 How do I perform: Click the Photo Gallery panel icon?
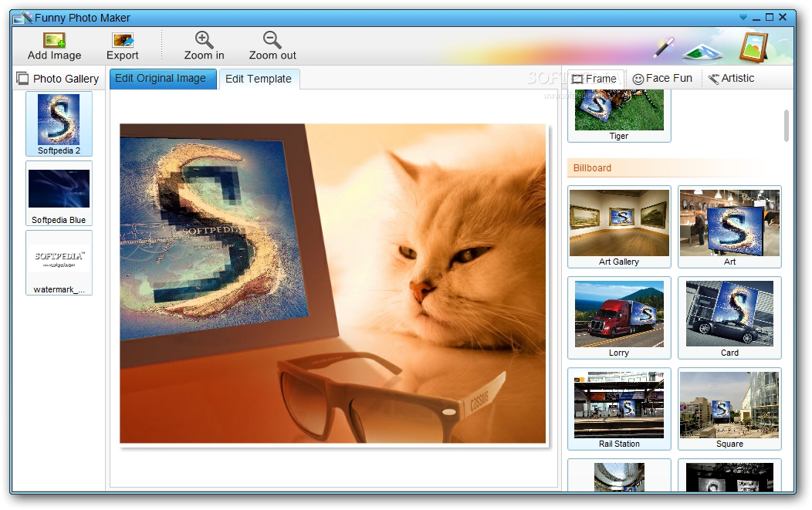(22, 78)
